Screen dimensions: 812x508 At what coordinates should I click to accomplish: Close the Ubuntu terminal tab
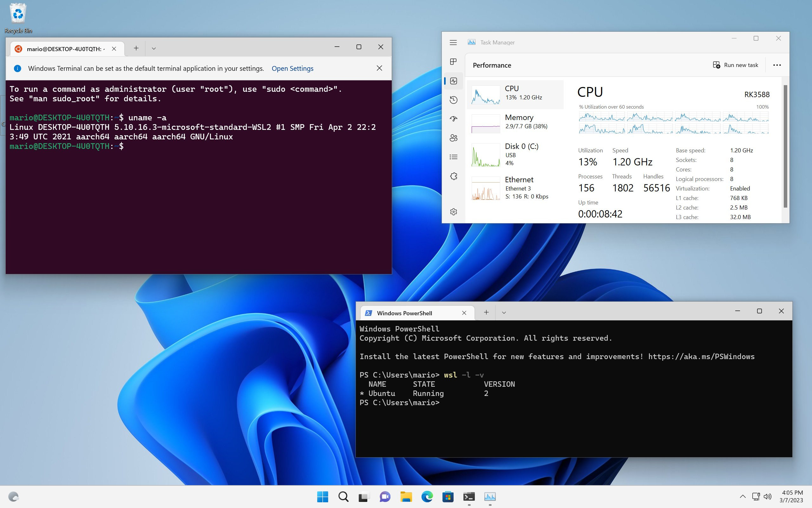pos(114,49)
